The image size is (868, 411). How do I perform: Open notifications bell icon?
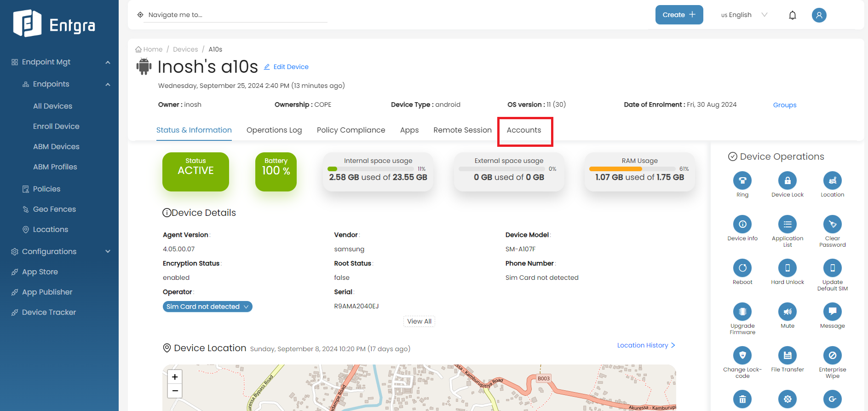(x=793, y=15)
